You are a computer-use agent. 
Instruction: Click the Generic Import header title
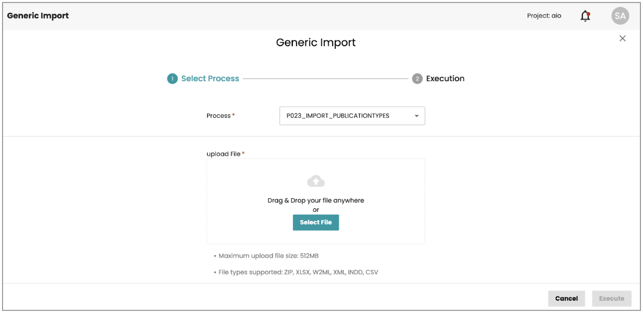tap(38, 16)
